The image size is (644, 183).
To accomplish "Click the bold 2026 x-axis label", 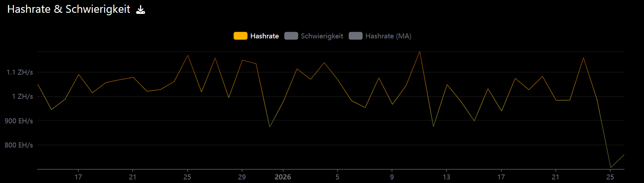I will point(283,177).
